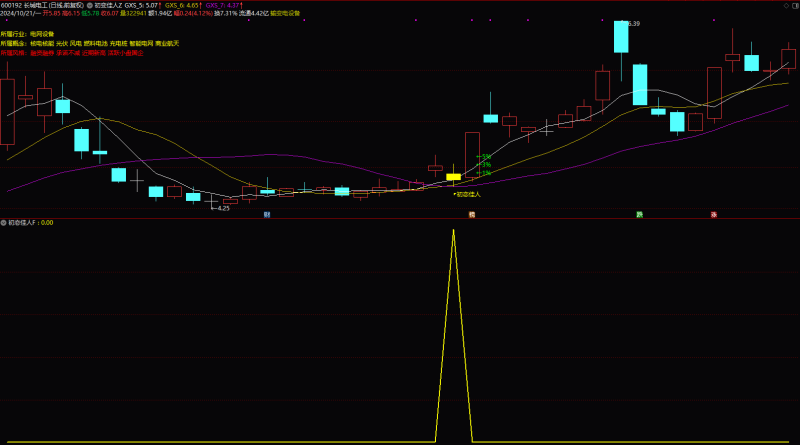Image resolution: width=800 pixels, height=445 pixels.
Task: Click the 输变电设备 label in the data row
Action: [x=287, y=14]
